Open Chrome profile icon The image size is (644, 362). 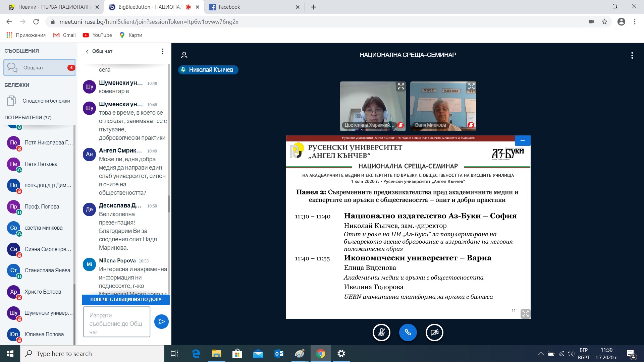click(621, 22)
